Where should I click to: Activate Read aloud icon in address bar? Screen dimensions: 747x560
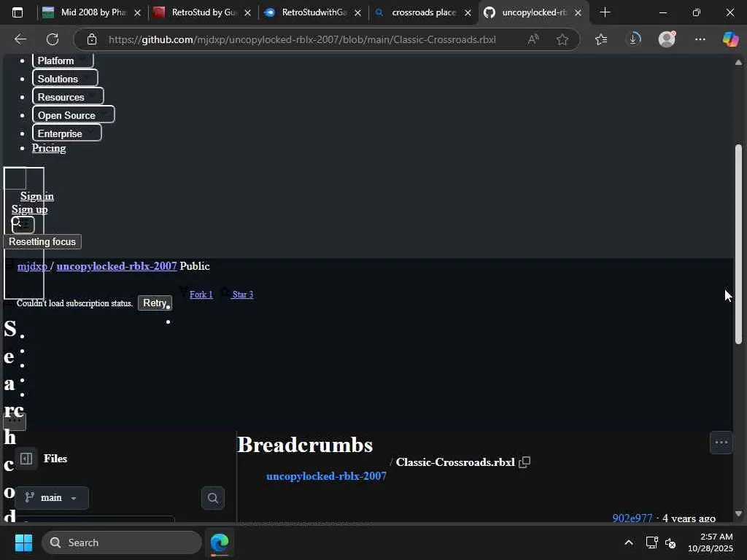click(533, 39)
